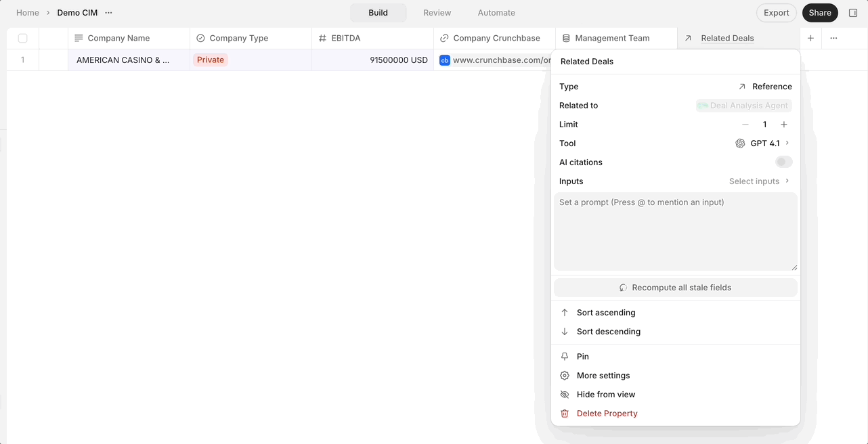Toggle the right sidebar panel icon
This screenshot has height=444, width=868.
[x=853, y=13]
